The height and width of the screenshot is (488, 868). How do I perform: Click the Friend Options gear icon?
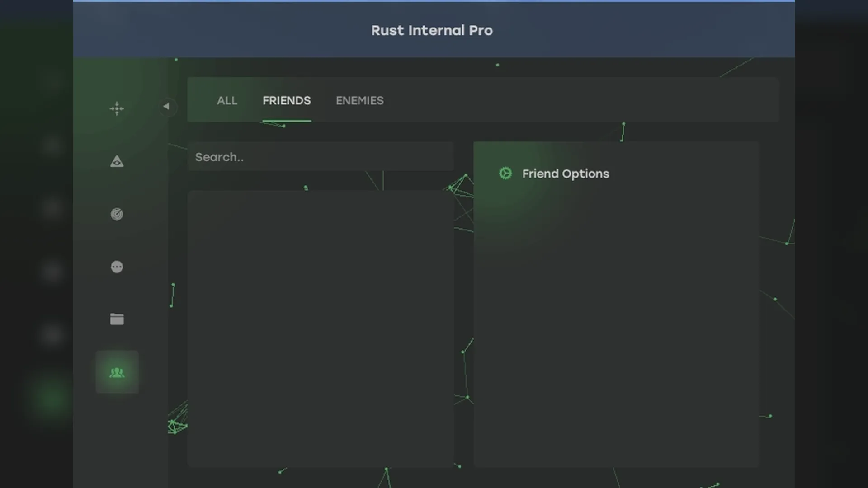pyautogui.click(x=505, y=174)
